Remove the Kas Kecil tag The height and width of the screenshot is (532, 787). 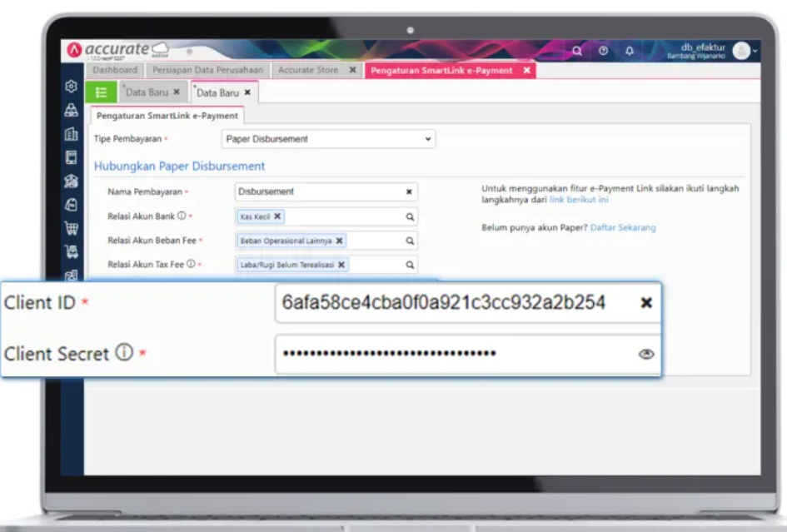[x=277, y=216]
